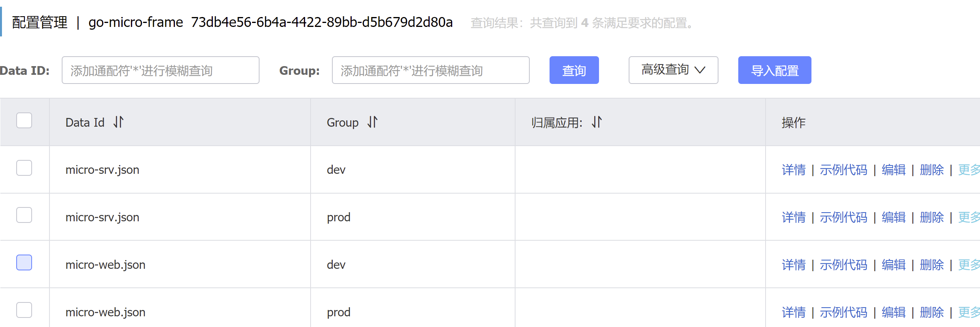This screenshot has width=980, height=327.
Task: Click 编辑 for micro-srv.json dev
Action: (x=894, y=170)
